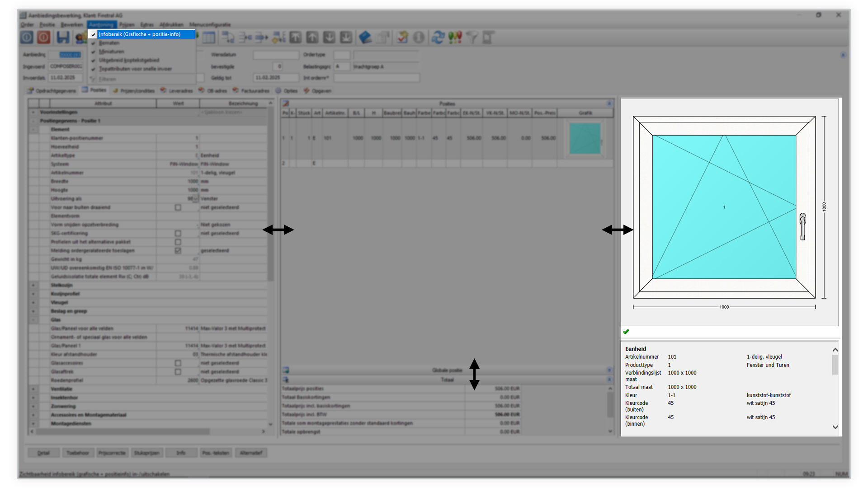Click the Alternatief button
Viewport: 868px width, 488px height.
point(251,453)
